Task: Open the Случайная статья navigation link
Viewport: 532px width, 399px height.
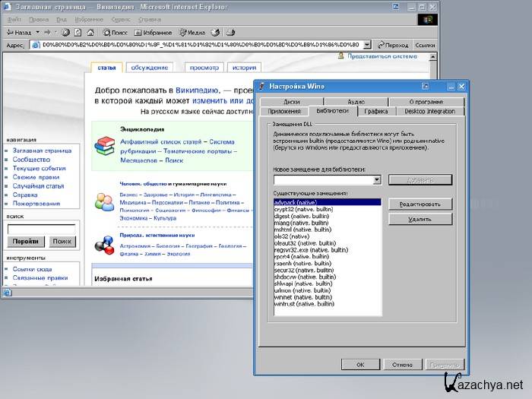Action: (38, 185)
